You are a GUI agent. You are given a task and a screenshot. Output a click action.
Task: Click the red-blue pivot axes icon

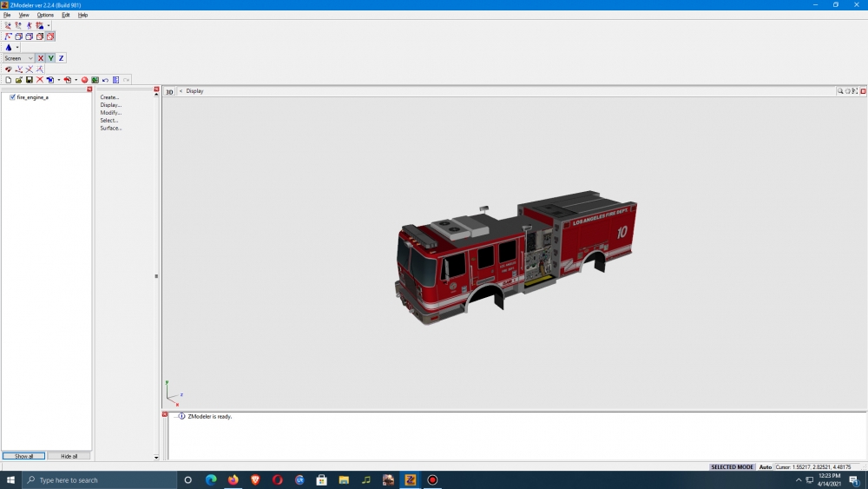(8, 36)
